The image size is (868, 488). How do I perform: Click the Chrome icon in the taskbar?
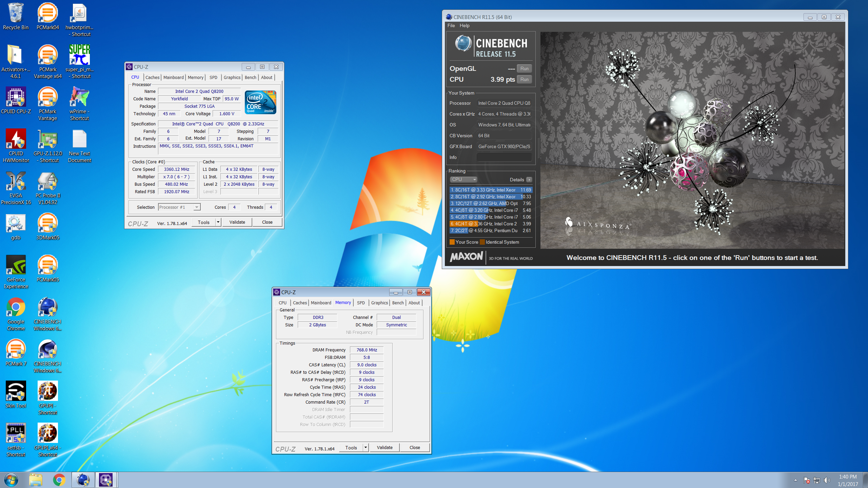pos(59,480)
